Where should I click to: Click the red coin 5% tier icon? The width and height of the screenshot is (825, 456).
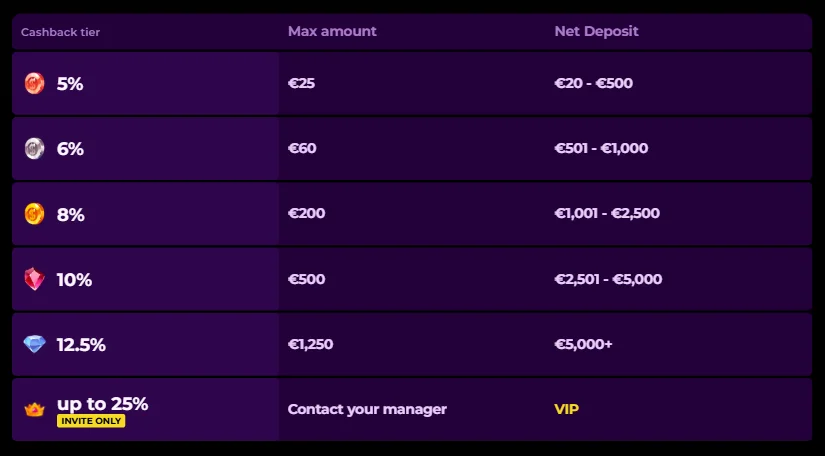point(35,84)
